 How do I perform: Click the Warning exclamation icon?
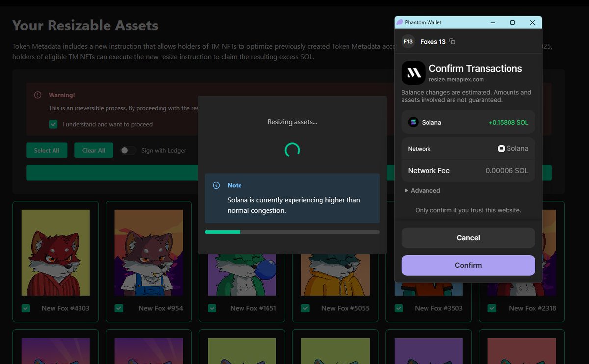click(38, 95)
